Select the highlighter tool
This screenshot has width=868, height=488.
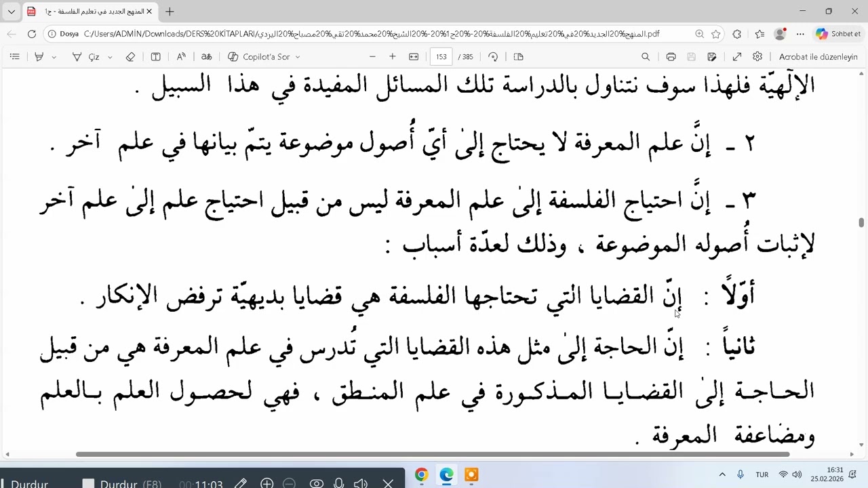pyautogui.click(x=39, y=57)
